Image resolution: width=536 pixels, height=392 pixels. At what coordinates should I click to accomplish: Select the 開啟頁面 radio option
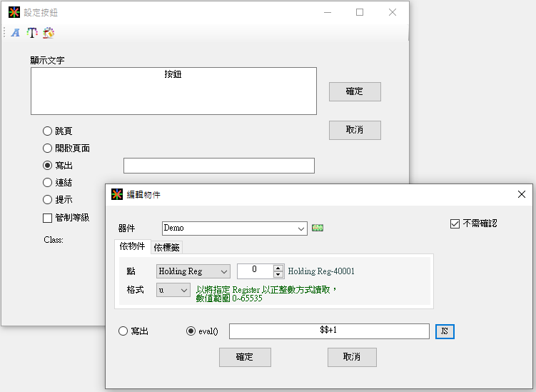[48, 149]
